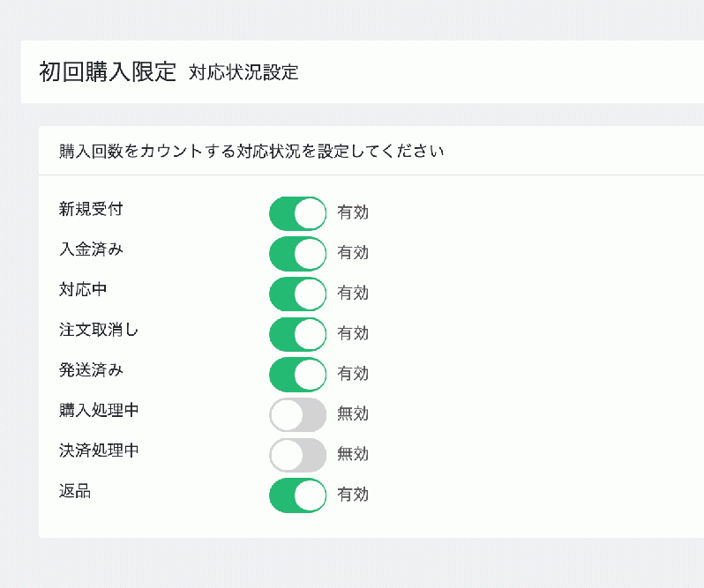Click 無効 text beside 購入処理中 toggle
The image size is (704, 588).
pos(353,414)
